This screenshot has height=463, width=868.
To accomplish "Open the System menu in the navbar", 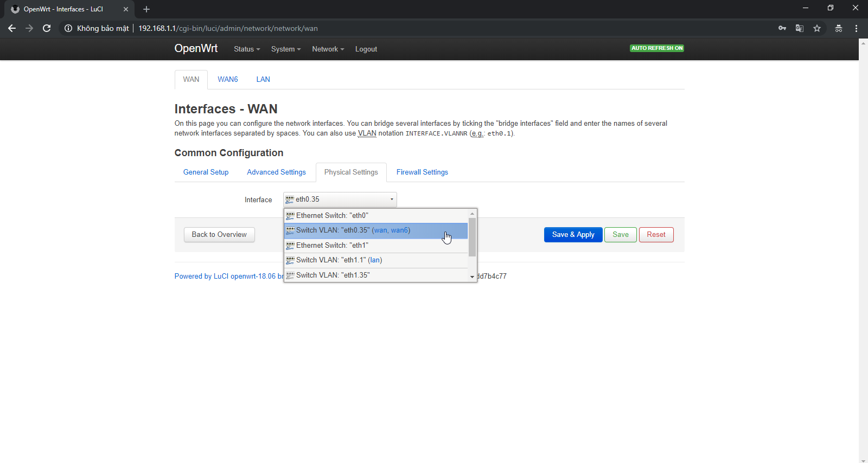I will tap(286, 49).
